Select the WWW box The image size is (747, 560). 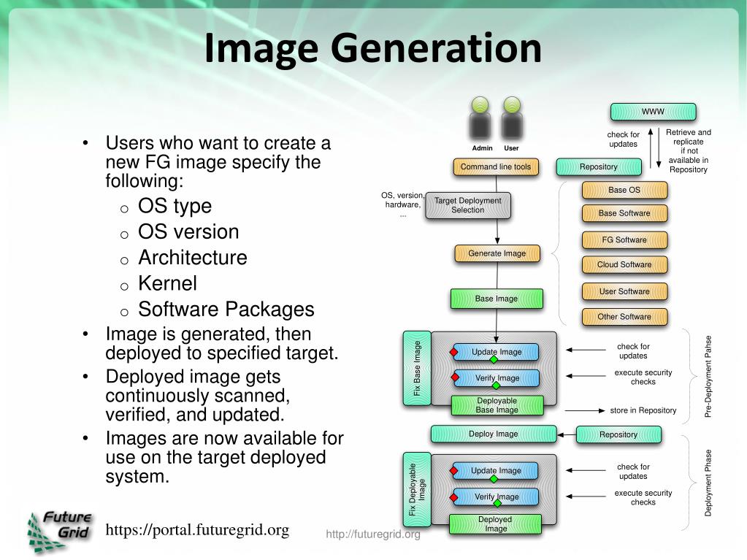[653, 112]
